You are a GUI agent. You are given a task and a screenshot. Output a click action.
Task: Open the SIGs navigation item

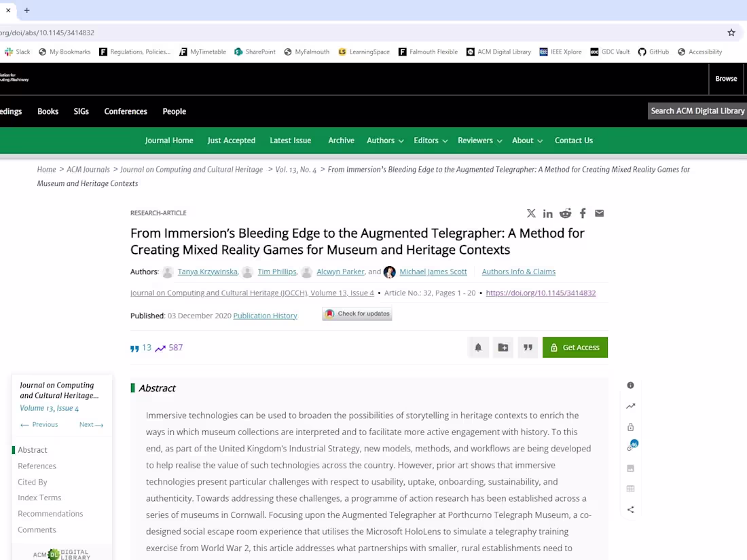[81, 111]
